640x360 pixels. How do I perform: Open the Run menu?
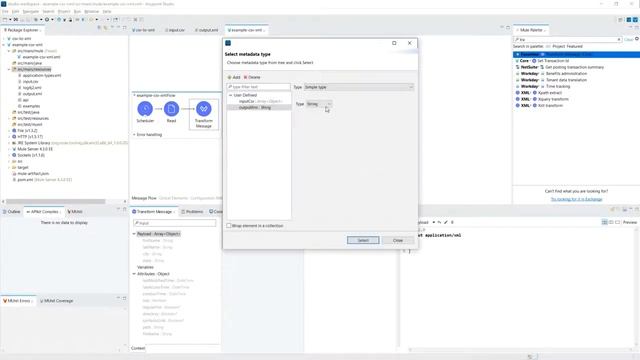(x=77, y=11)
